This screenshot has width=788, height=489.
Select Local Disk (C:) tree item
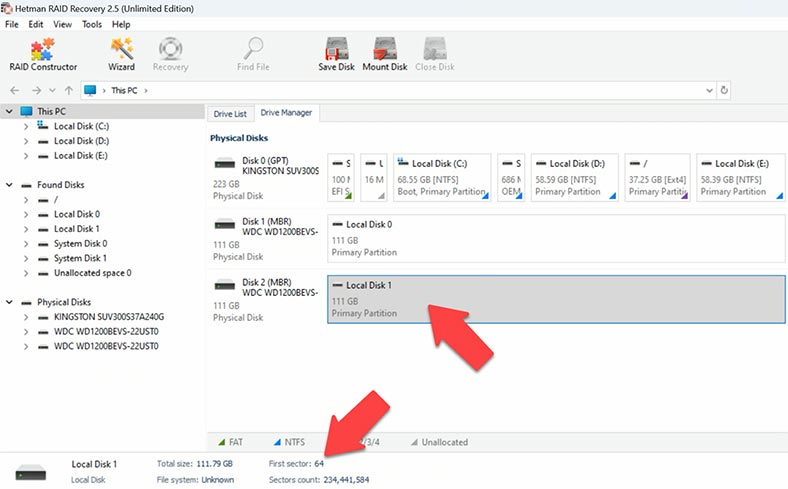tap(81, 126)
